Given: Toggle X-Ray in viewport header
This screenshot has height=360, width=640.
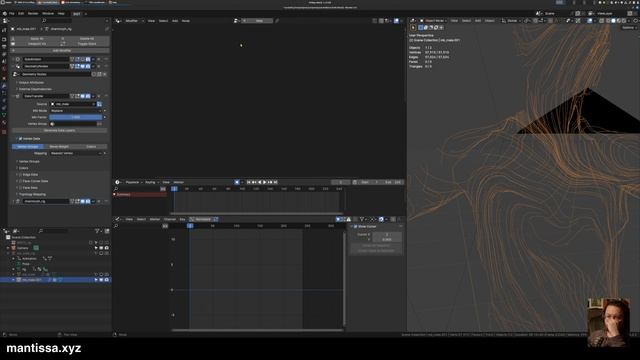Looking at the screenshot, I should click(x=601, y=20).
